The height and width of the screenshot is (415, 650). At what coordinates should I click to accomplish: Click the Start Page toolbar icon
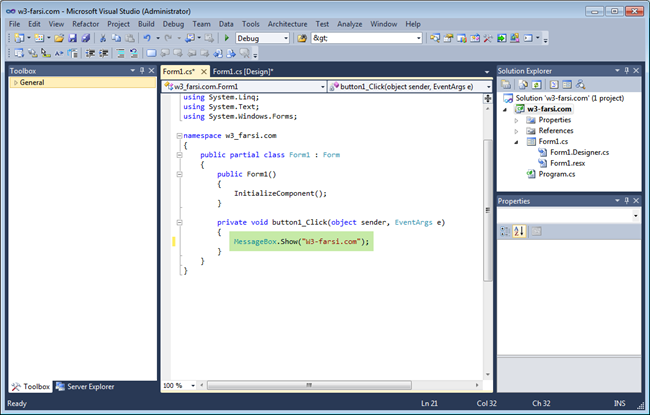tap(502, 38)
